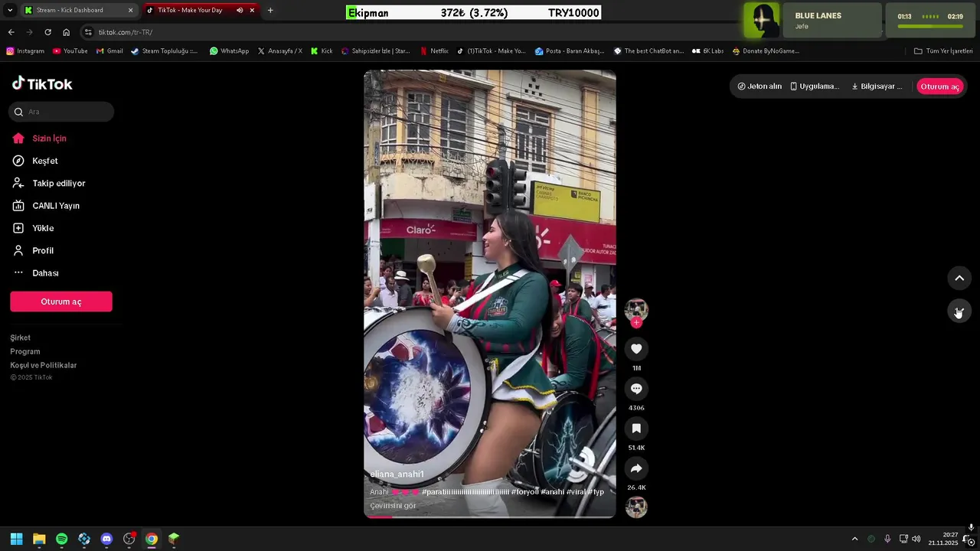Save the video with the bookmark icon
The image size is (980, 551).
pos(636,429)
